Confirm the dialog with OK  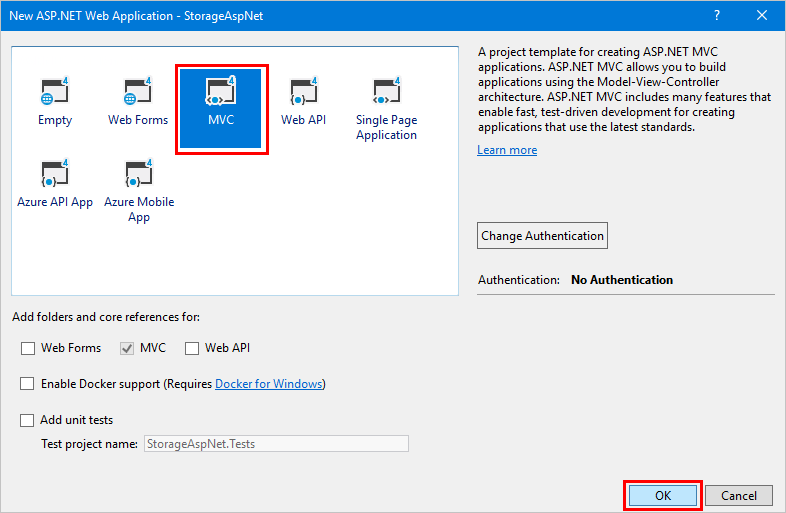[x=663, y=495]
